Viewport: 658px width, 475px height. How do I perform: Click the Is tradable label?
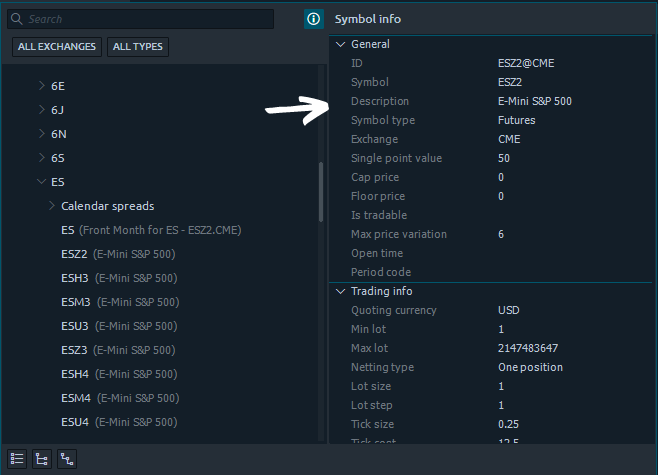[379, 215]
